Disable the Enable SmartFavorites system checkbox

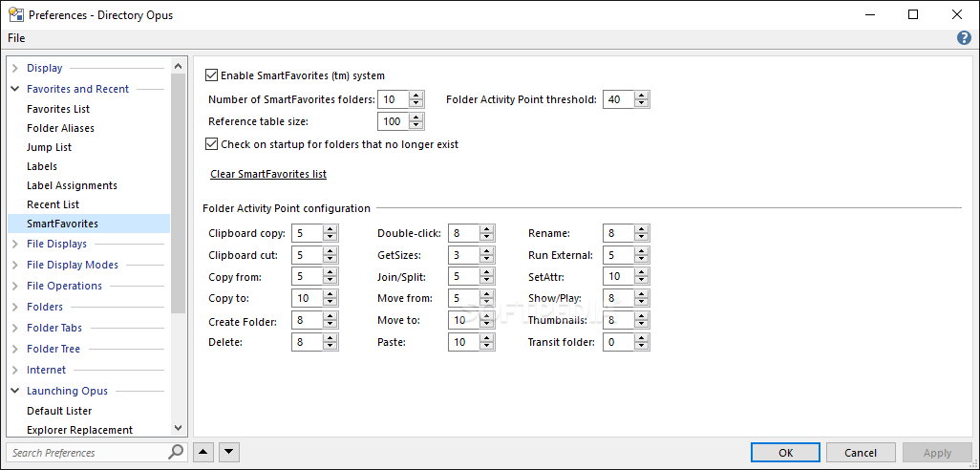(212, 75)
